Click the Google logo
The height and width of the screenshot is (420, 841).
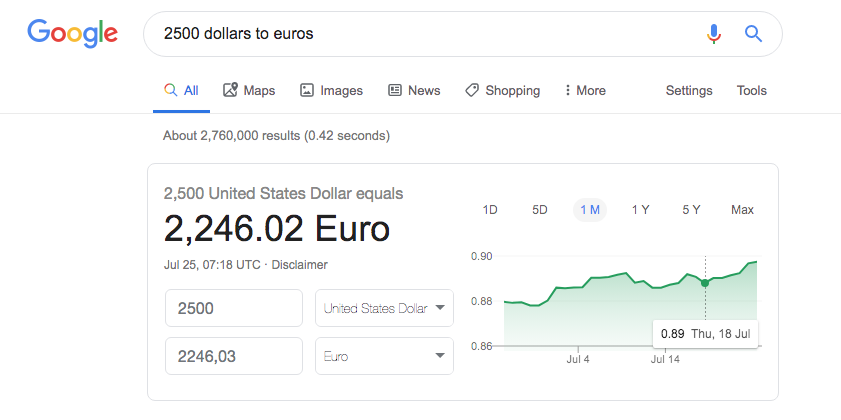(72, 33)
